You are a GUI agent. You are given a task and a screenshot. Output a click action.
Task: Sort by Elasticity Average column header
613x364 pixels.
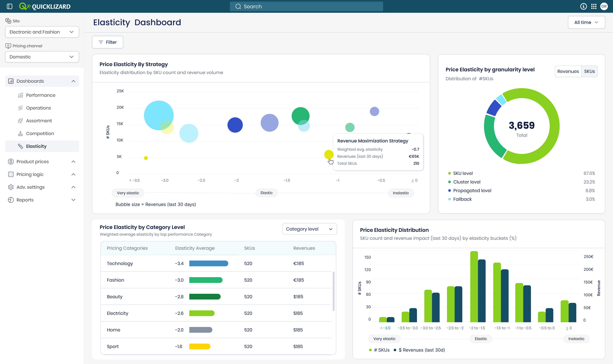195,248
